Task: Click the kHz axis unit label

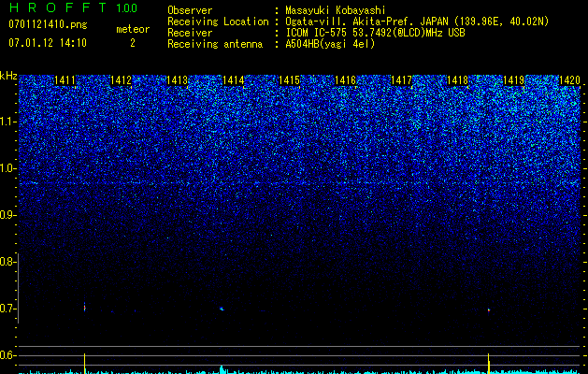Action: 8,76
